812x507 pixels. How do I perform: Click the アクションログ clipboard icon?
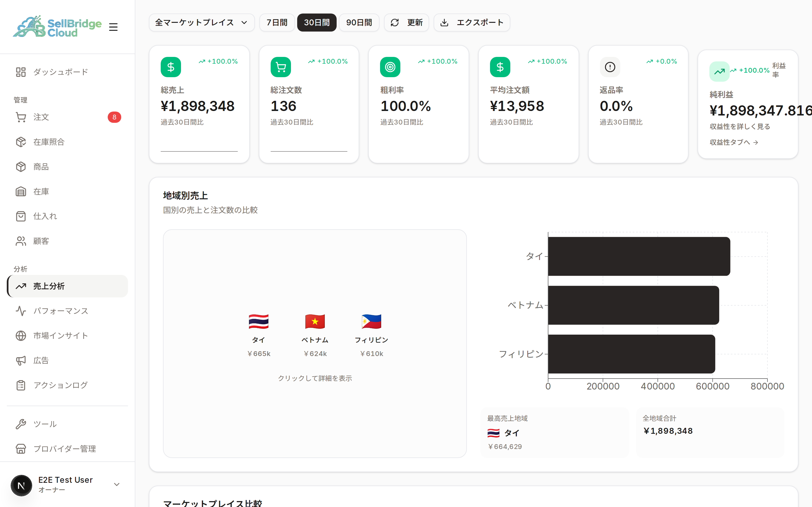click(x=21, y=385)
